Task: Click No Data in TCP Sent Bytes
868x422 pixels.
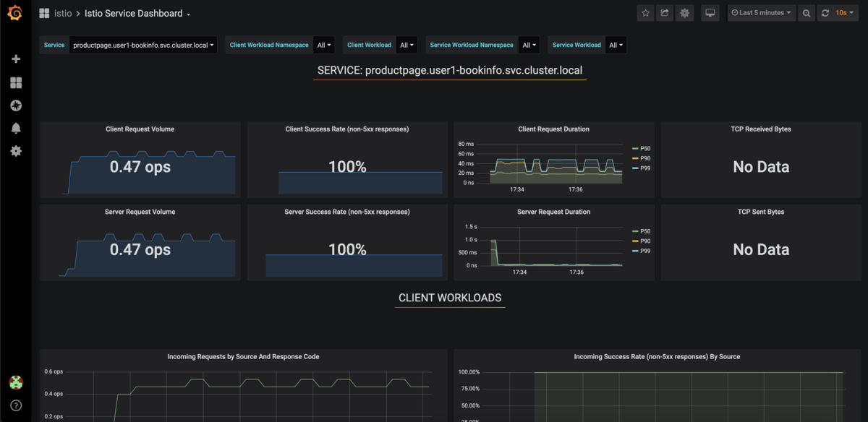Action: click(x=761, y=249)
